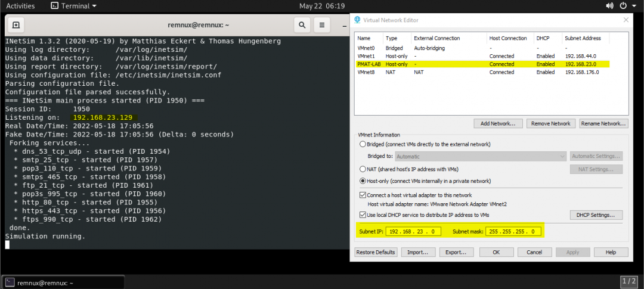Expand the Bridged to Automatic dropdown
Viewport: 644px width, 289px height.
[481, 156]
